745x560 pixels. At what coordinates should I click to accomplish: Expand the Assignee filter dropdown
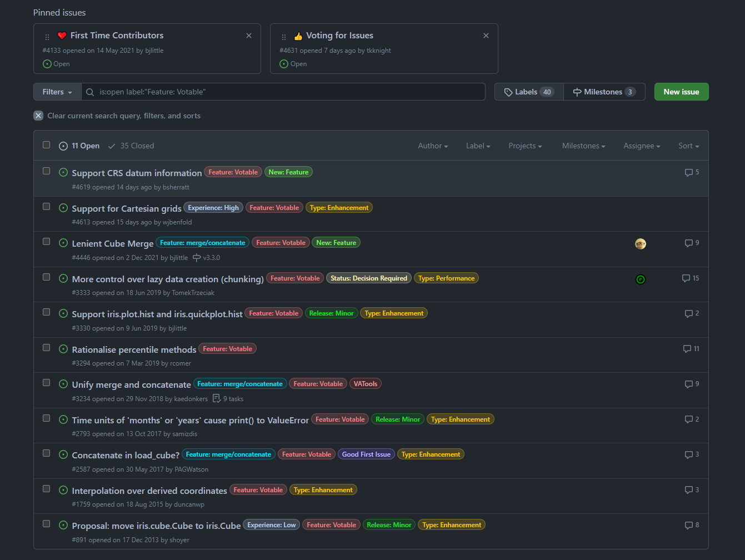(642, 146)
